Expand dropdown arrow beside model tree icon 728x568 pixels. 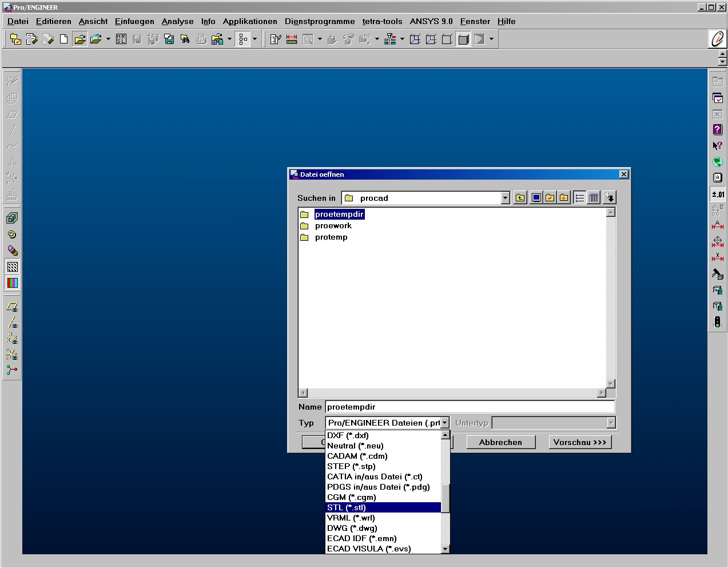[x=254, y=39]
